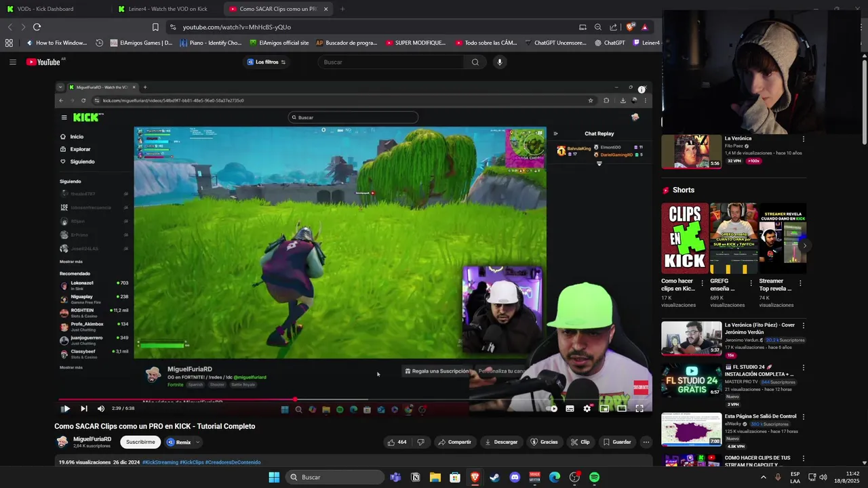The image size is (868, 488).
Task: Click the browser share icon in address bar
Action: [x=613, y=27]
